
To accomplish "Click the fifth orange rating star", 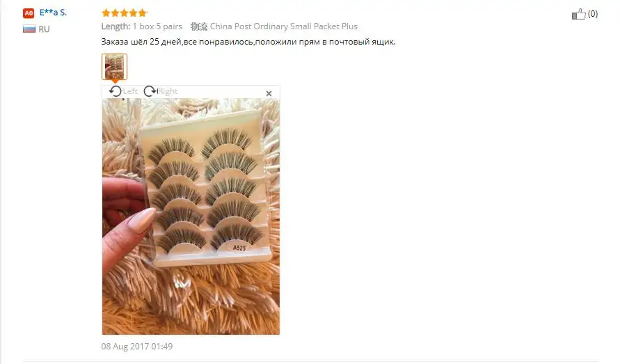I will [x=143, y=13].
